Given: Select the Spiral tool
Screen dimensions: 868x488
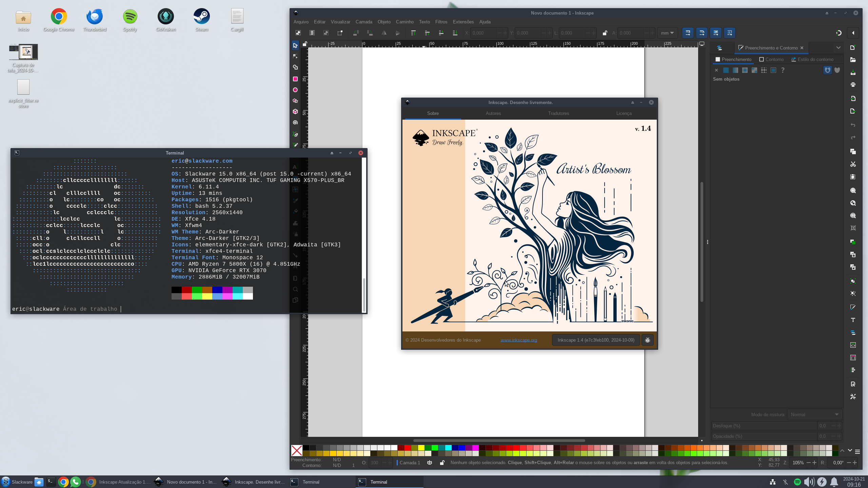Looking at the screenshot, I should 295,122.
